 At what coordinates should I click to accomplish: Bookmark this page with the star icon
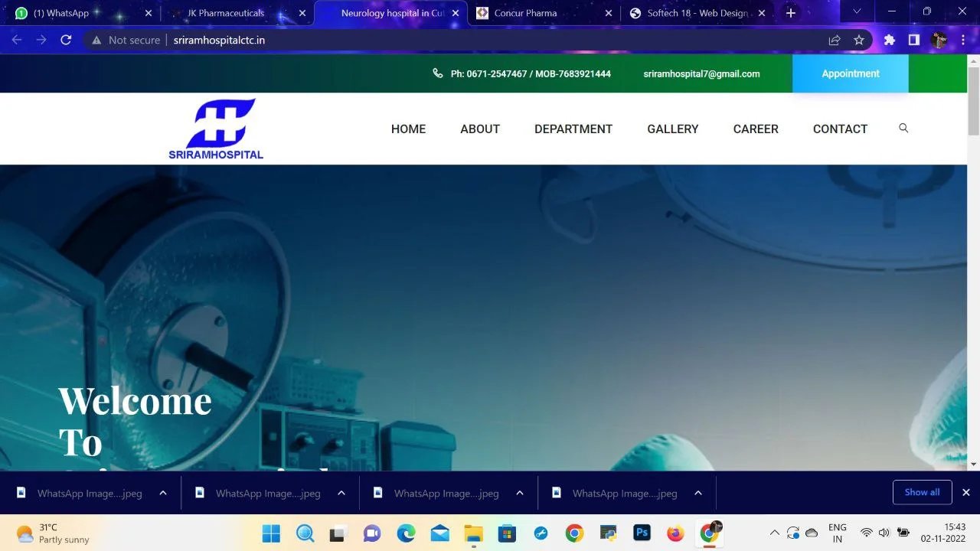point(859,40)
